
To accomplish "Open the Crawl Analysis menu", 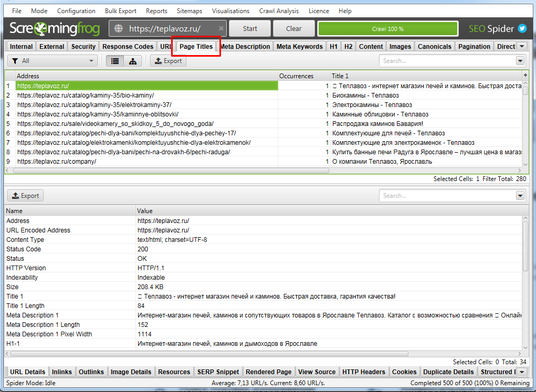I will click(279, 10).
